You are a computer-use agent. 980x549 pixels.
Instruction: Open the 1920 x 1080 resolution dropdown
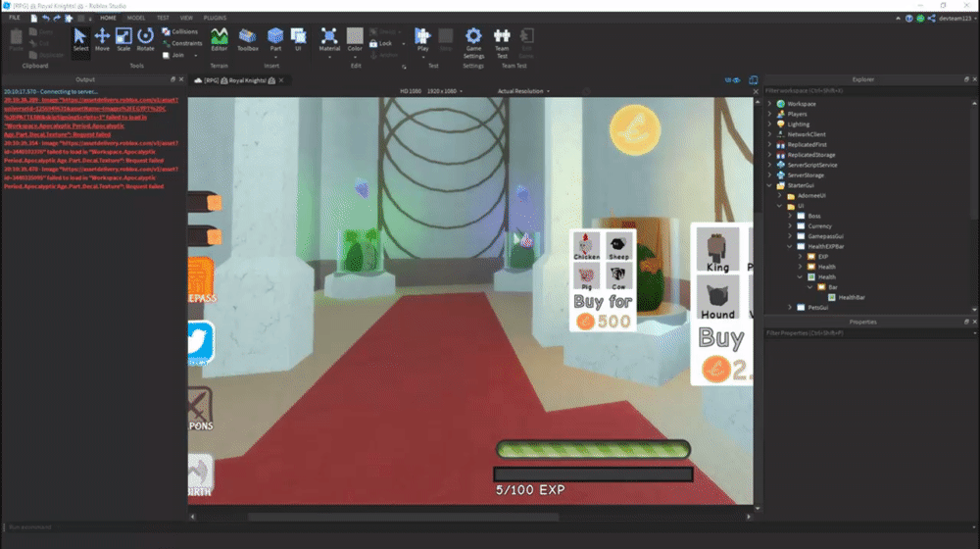(x=445, y=91)
